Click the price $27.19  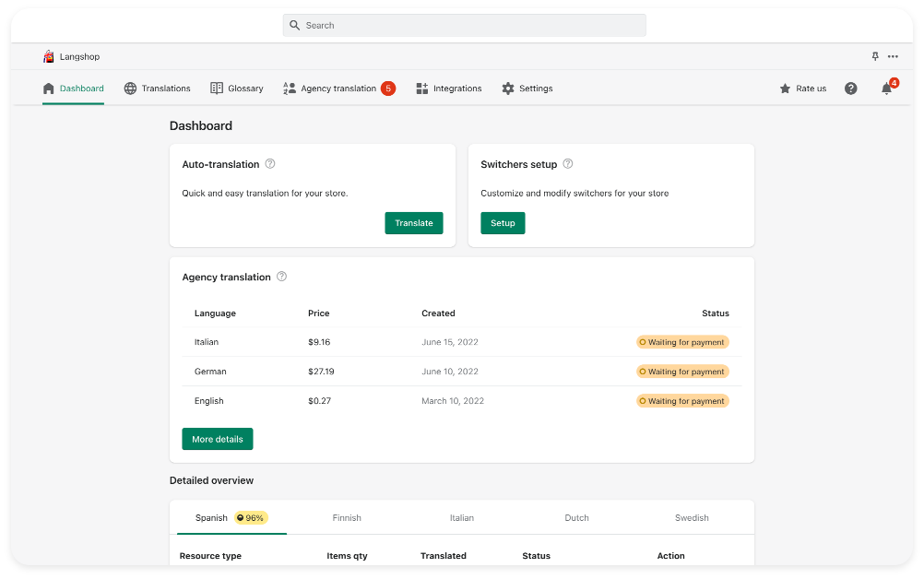321,372
